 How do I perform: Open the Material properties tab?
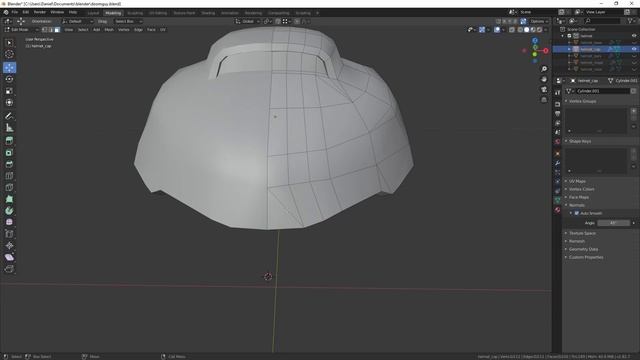point(558,210)
